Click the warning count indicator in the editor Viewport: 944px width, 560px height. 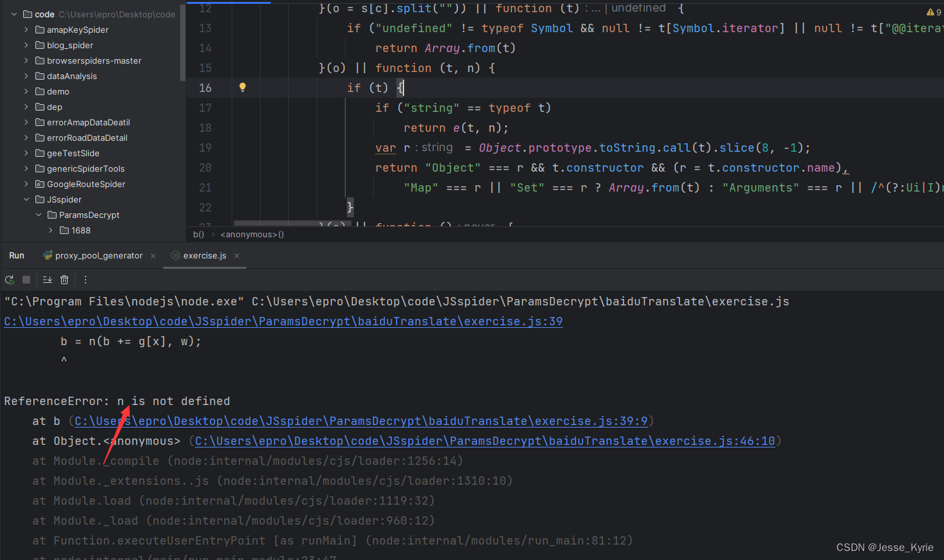pyautogui.click(x=934, y=12)
